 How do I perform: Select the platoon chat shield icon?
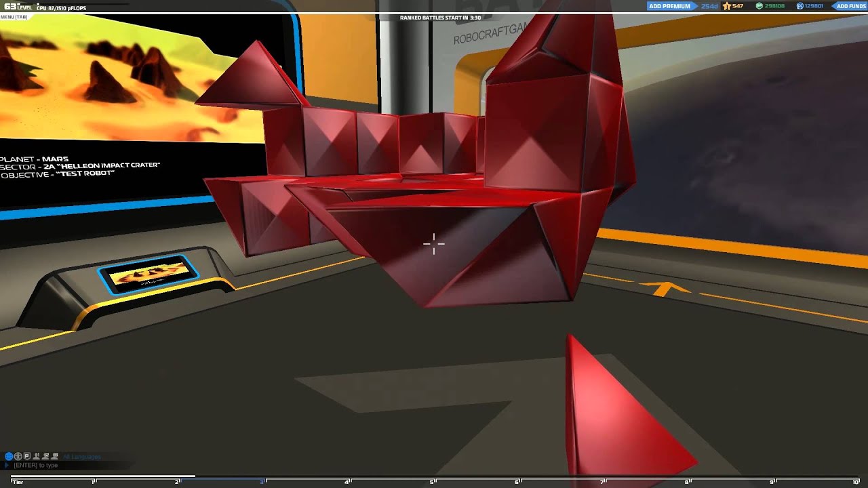click(x=27, y=456)
